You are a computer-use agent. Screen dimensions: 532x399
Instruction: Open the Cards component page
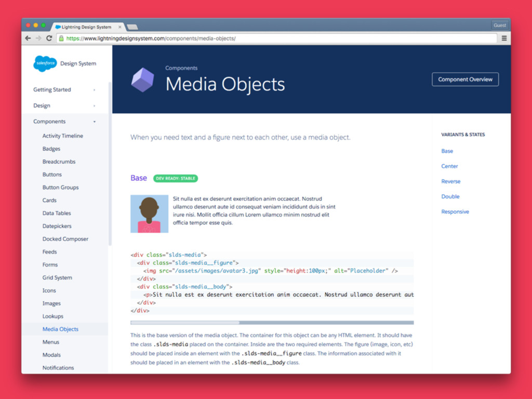49,200
